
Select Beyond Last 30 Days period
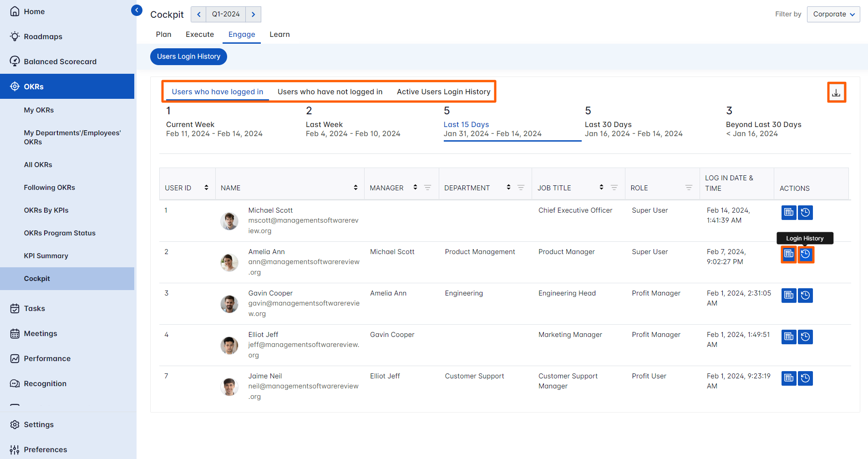[x=764, y=122]
